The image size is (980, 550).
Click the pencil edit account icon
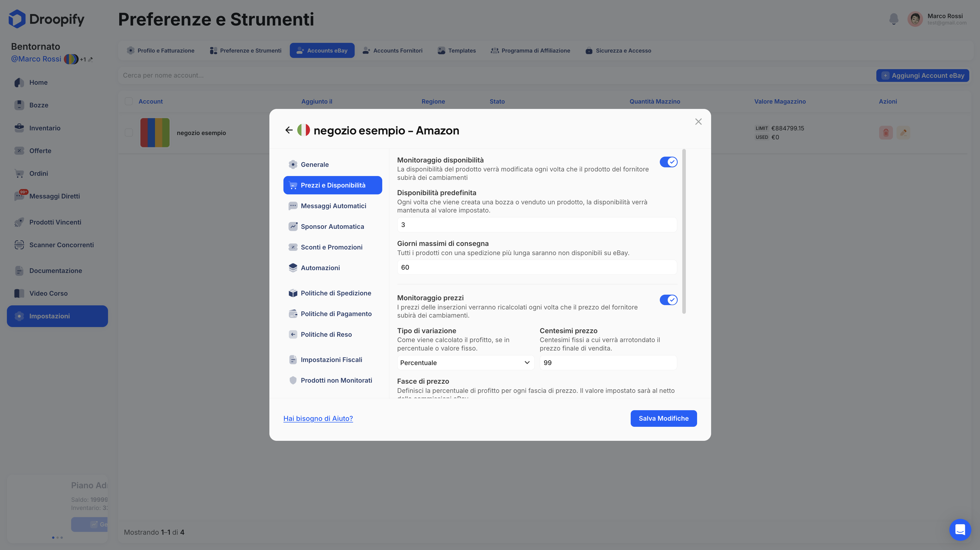coord(903,133)
